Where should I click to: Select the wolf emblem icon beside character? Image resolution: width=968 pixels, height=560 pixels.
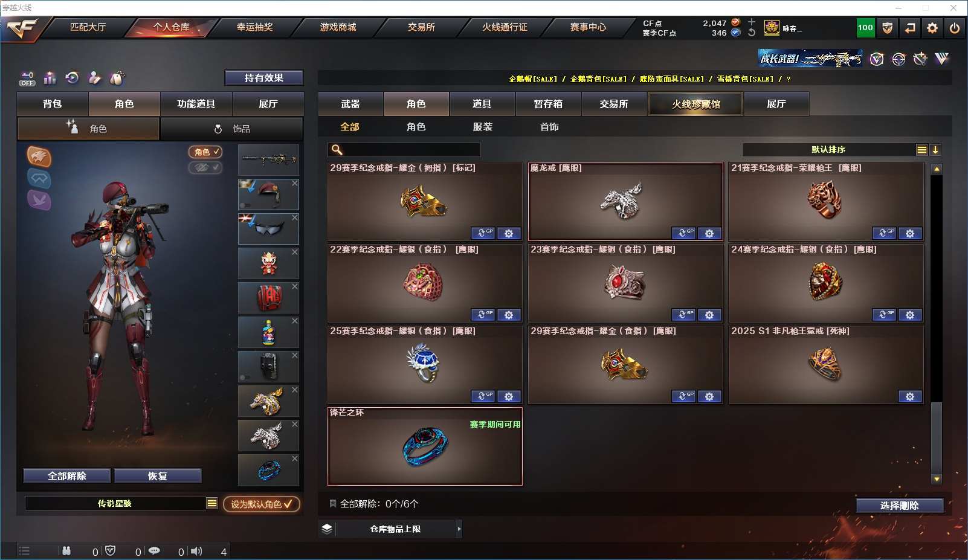(39, 157)
